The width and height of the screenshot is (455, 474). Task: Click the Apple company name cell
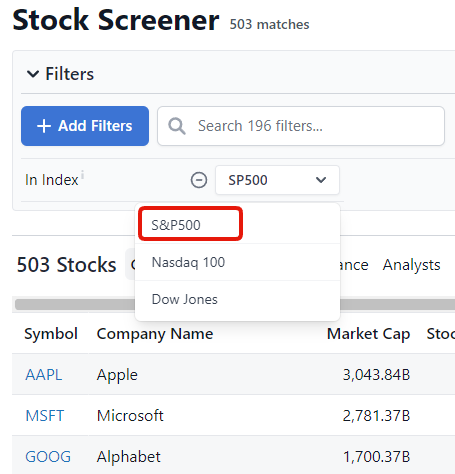point(117,375)
